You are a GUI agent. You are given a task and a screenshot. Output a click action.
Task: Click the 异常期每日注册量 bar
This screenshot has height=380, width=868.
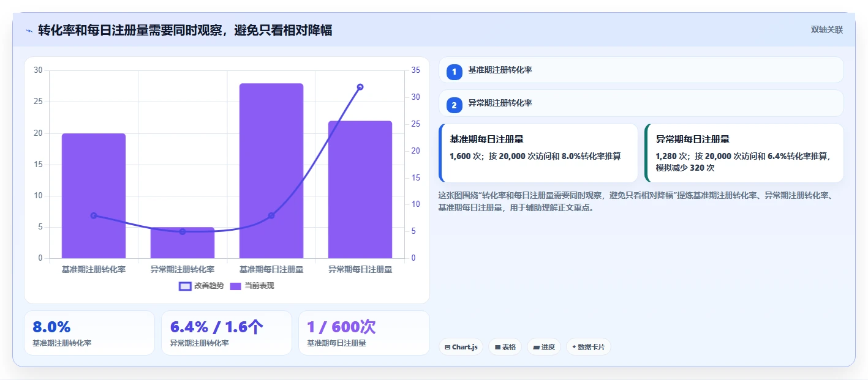360,190
